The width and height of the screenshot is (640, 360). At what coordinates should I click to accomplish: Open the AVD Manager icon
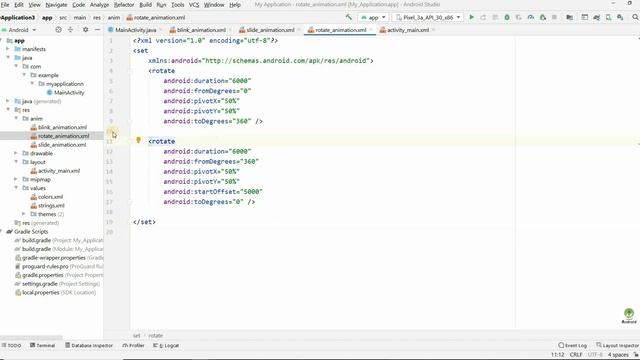click(x=608, y=17)
